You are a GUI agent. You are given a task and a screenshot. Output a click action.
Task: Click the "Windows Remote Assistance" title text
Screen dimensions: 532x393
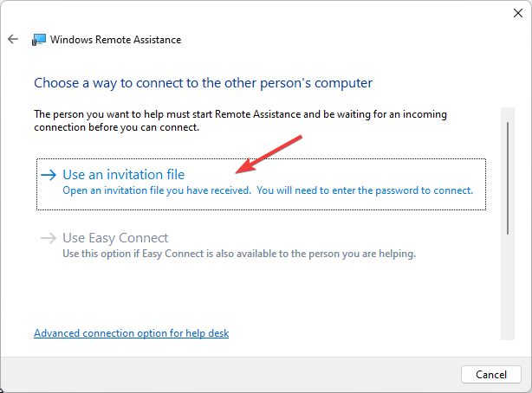point(116,39)
